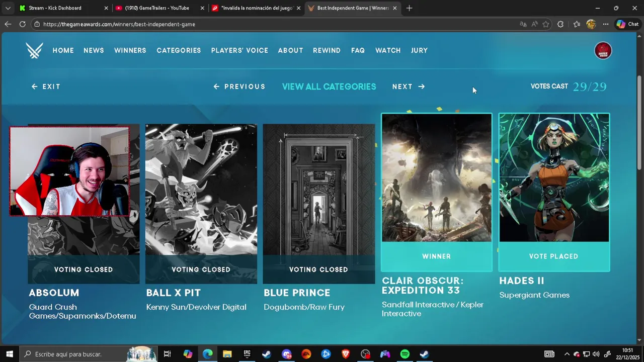Click the VOTES CAST 29/29 counter
Image resolution: width=644 pixels, height=362 pixels.
[x=569, y=86]
